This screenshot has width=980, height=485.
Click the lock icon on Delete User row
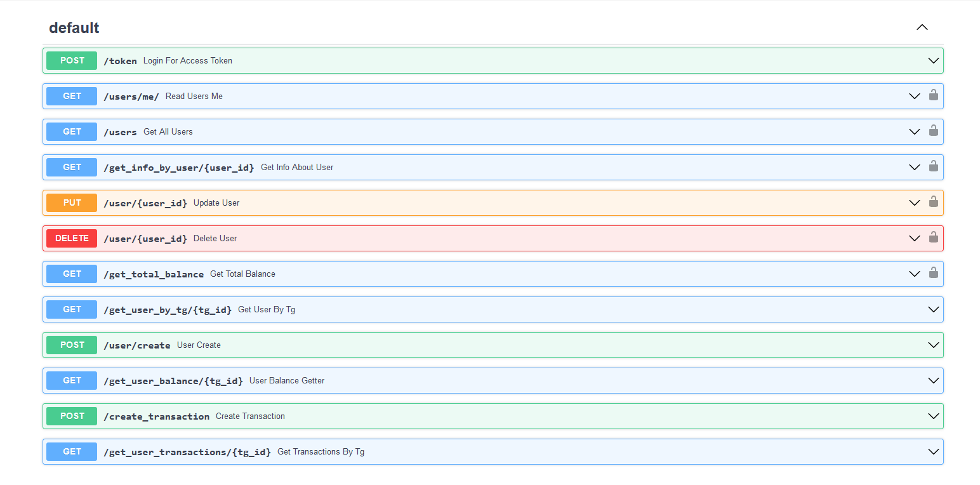[x=933, y=237]
